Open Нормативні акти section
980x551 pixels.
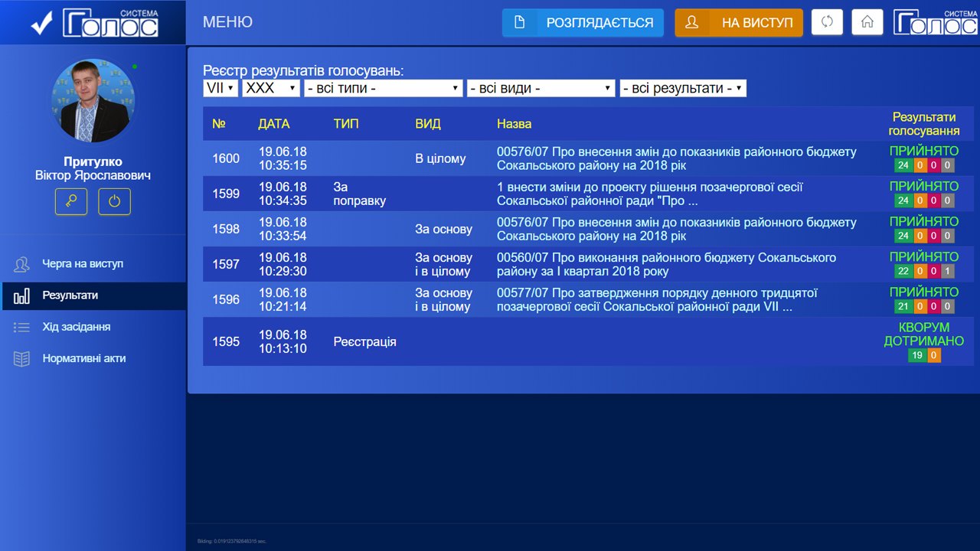(84, 358)
